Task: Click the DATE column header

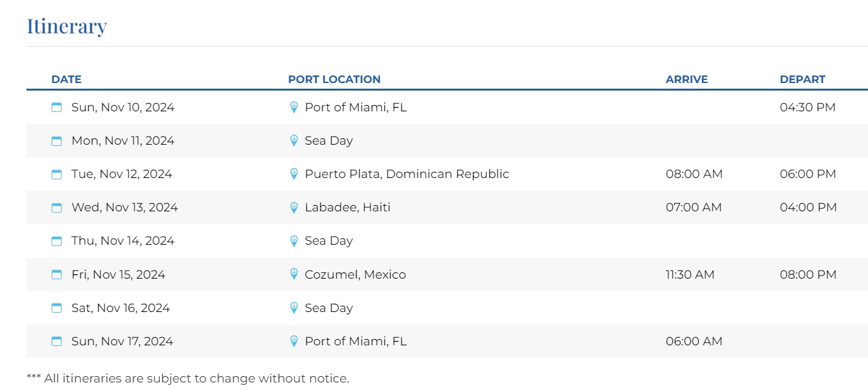Action: point(66,79)
